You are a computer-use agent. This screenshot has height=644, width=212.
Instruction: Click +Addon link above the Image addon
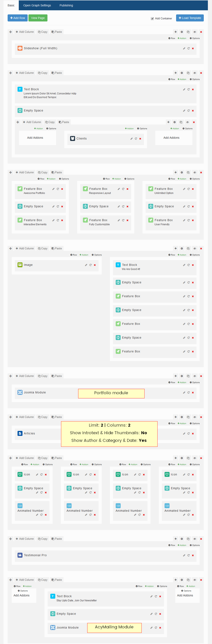click(x=84, y=255)
